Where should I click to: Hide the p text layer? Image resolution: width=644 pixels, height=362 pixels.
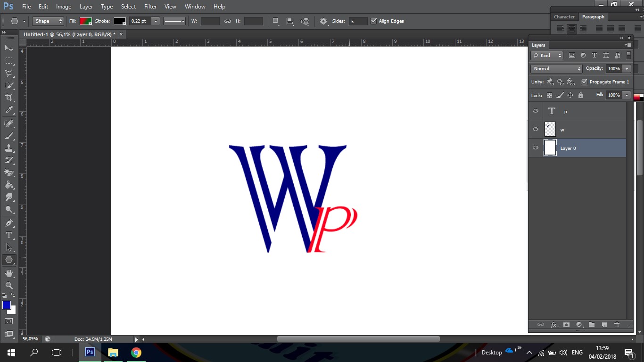point(536,111)
